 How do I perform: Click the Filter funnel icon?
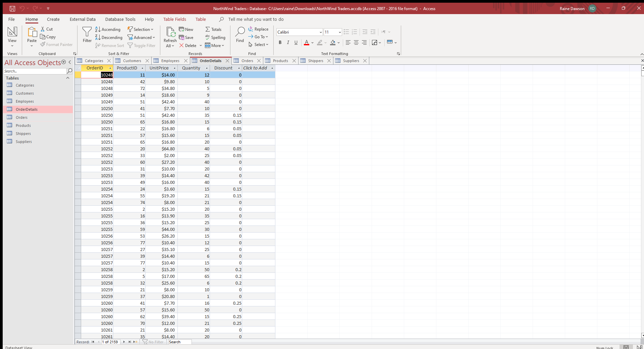point(87,32)
